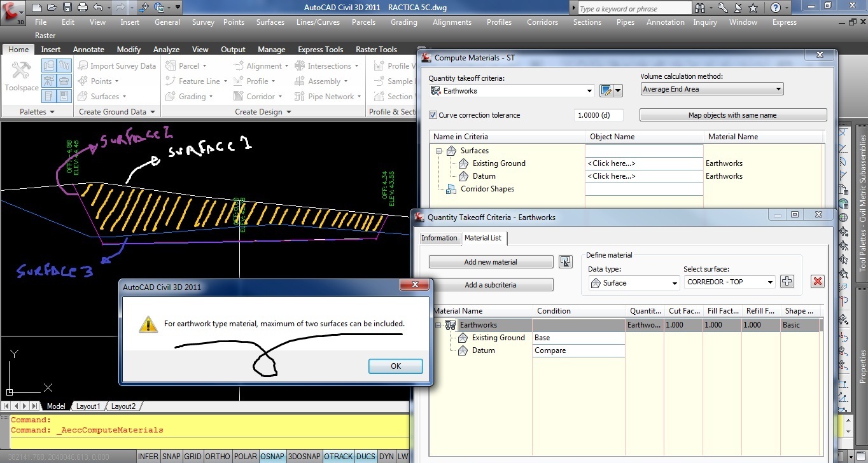Click the New drawing icon
Screen dimensions: 868x463
point(36,8)
